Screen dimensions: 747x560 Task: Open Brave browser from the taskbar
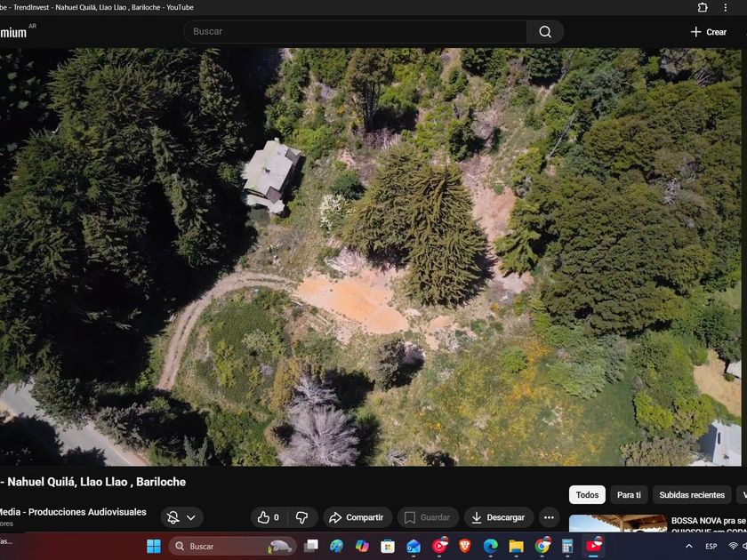pyautogui.click(x=465, y=546)
